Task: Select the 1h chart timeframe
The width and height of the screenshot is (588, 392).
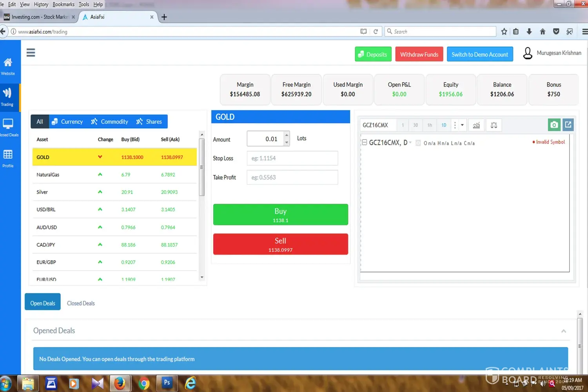Action: tap(430, 125)
